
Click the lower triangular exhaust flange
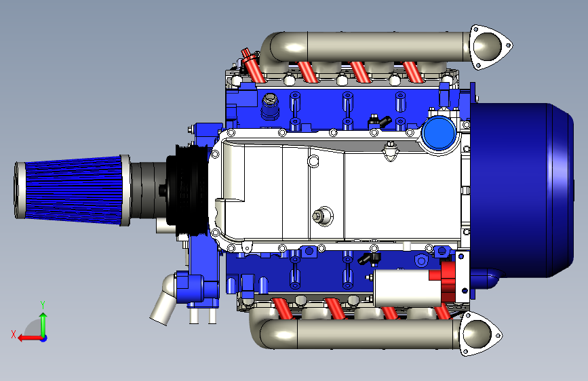coord(480,334)
